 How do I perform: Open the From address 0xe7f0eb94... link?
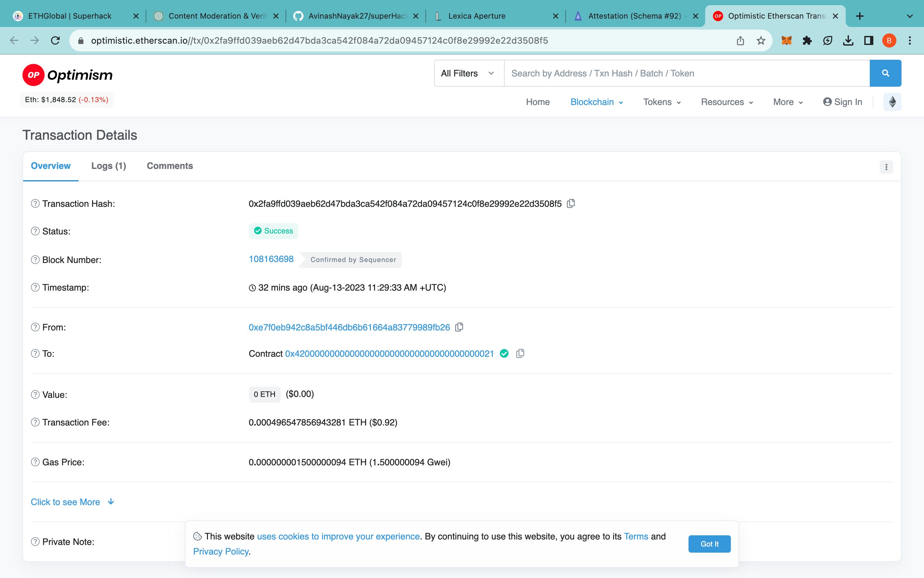point(349,327)
